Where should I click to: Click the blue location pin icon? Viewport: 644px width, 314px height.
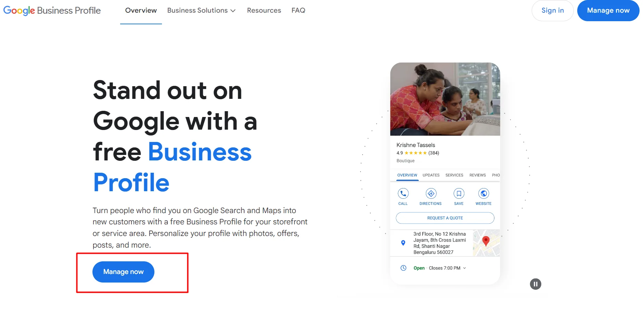point(403,243)
